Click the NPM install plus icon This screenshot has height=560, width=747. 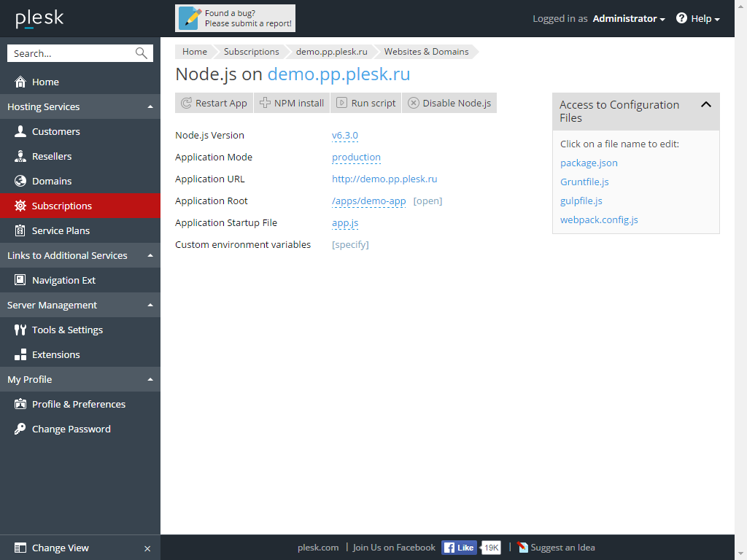pos(266,104)
